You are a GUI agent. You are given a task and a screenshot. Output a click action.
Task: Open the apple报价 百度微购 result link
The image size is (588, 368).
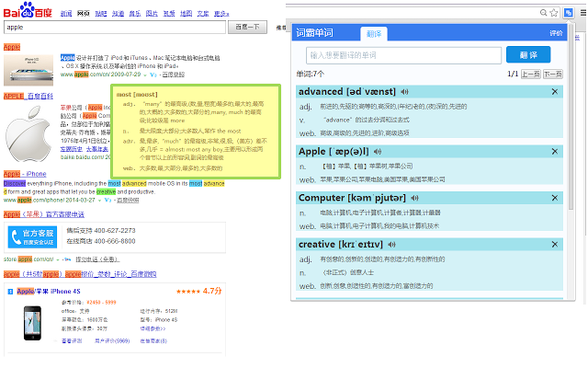click(x=80, y=274)
